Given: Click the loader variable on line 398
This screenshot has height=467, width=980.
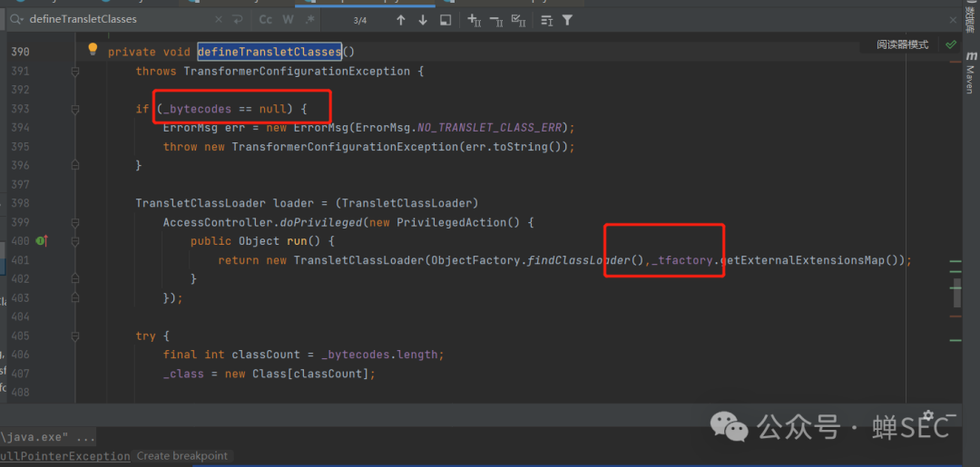Looking at the screenshot, I should point(294,203).
